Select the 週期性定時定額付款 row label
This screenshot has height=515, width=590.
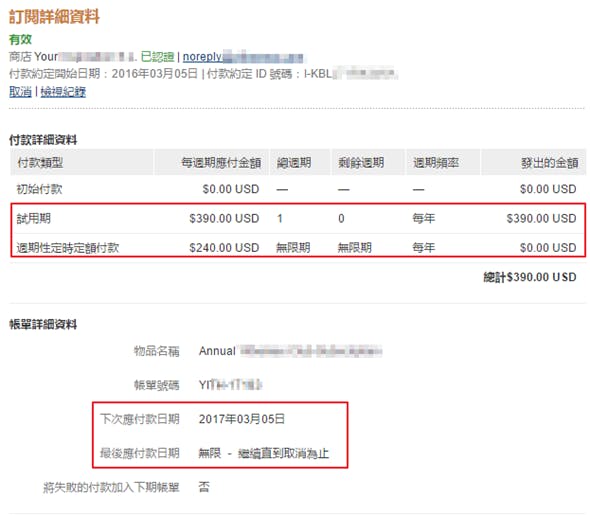tap(68, 248)
